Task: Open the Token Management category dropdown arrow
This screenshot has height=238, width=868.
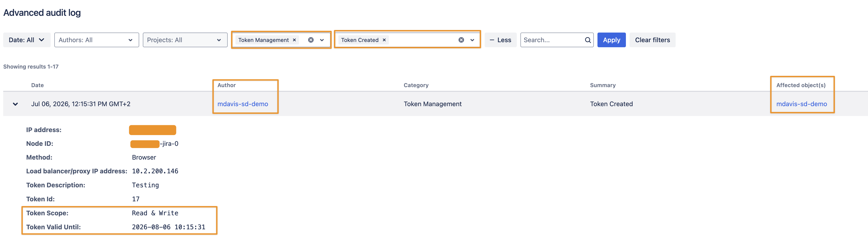Action: [x=322, y=40]
